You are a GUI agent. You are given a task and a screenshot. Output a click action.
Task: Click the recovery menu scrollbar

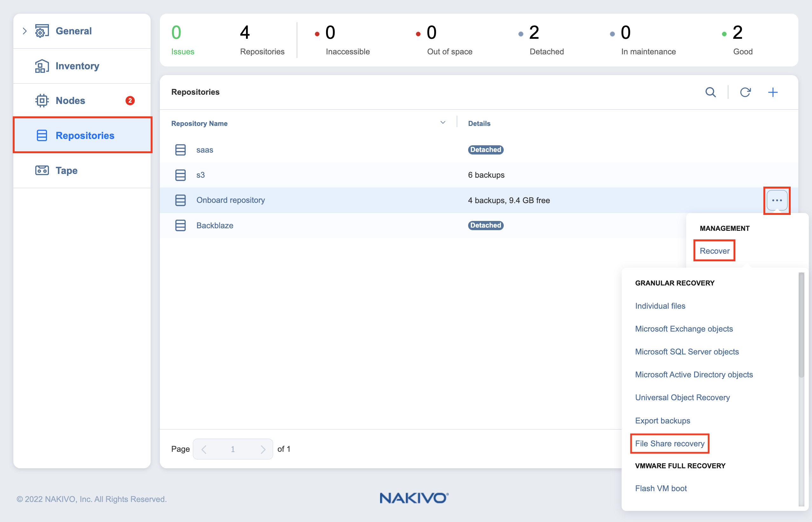tap(801, 325)
